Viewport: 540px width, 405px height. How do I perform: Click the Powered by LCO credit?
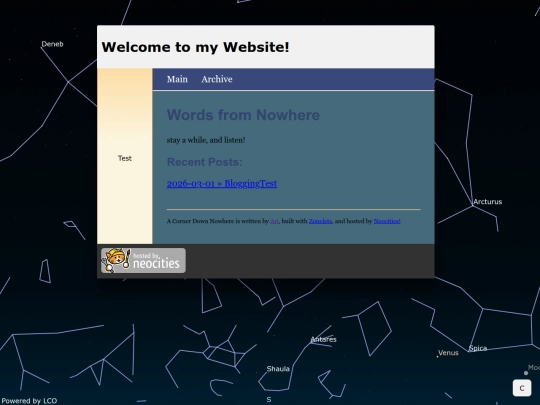tap(29, 401)
